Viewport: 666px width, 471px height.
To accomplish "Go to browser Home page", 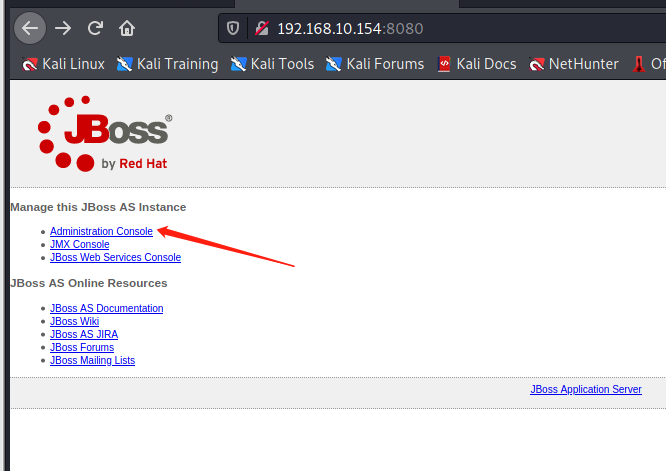I will pyautogui.click(x=127, y=28).
